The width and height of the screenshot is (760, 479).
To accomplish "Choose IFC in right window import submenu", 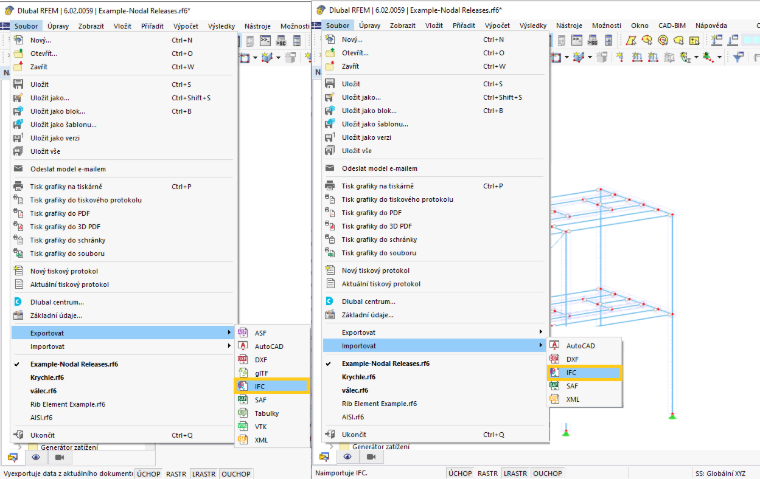I will click(584, 372).
